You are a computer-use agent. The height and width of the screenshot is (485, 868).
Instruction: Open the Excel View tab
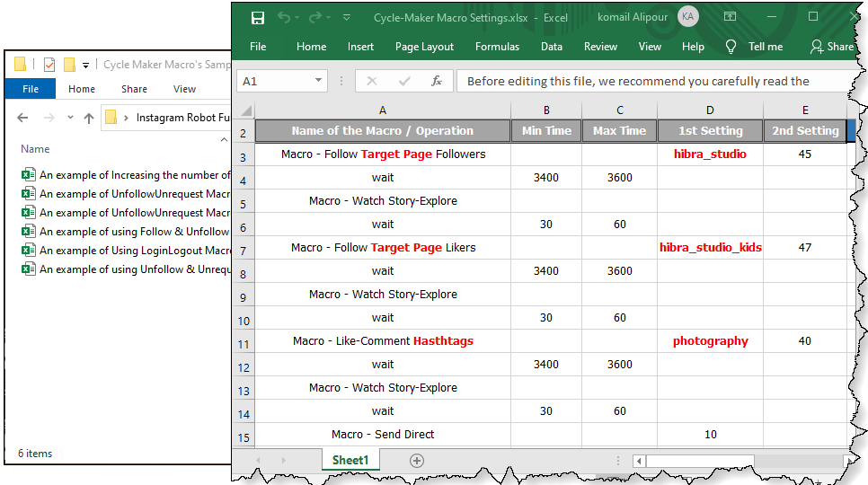click(x=650, y=47)
